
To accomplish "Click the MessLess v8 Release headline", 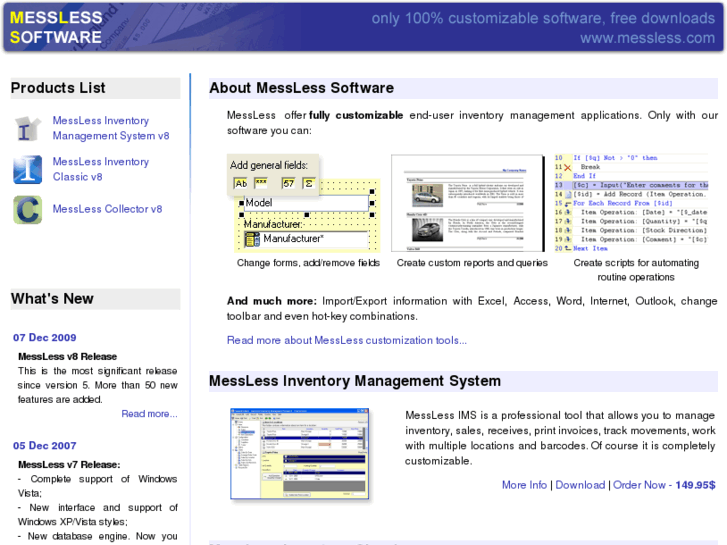I will coord(67,357).
